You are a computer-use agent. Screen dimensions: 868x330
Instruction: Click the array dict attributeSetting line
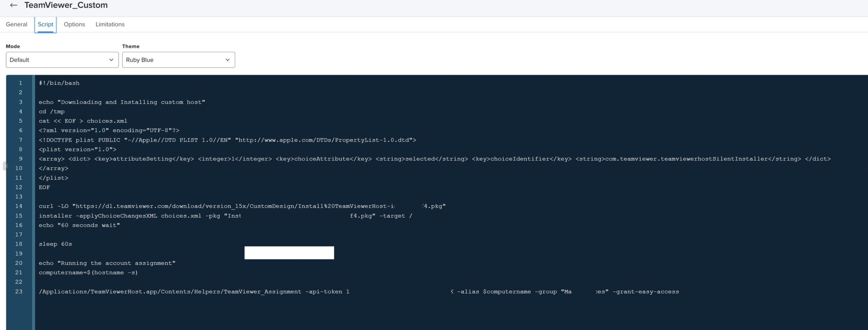click(435, 159)
